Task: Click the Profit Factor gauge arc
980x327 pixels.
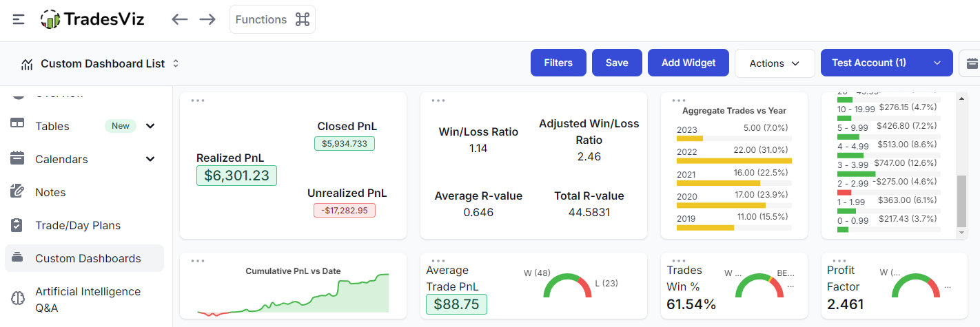Action: point(916,285)
